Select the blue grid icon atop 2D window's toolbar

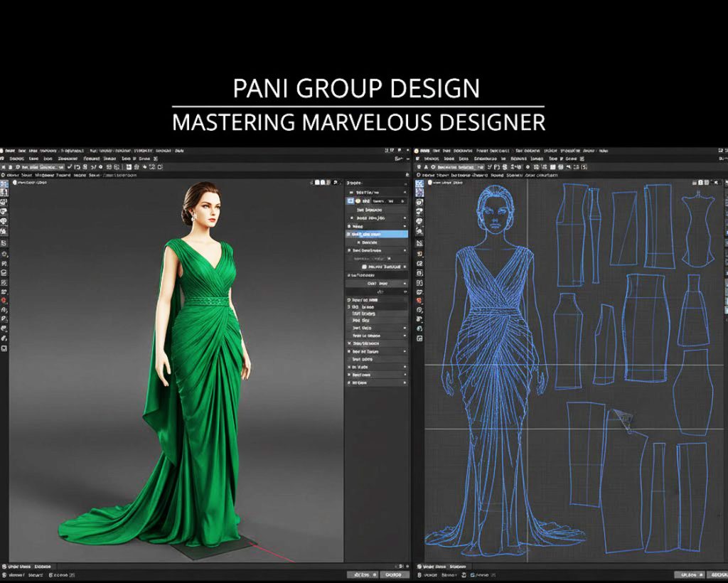pos(419,184)
